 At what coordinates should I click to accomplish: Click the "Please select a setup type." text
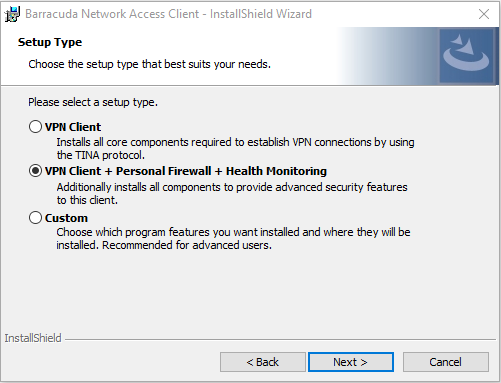point(93,102)
